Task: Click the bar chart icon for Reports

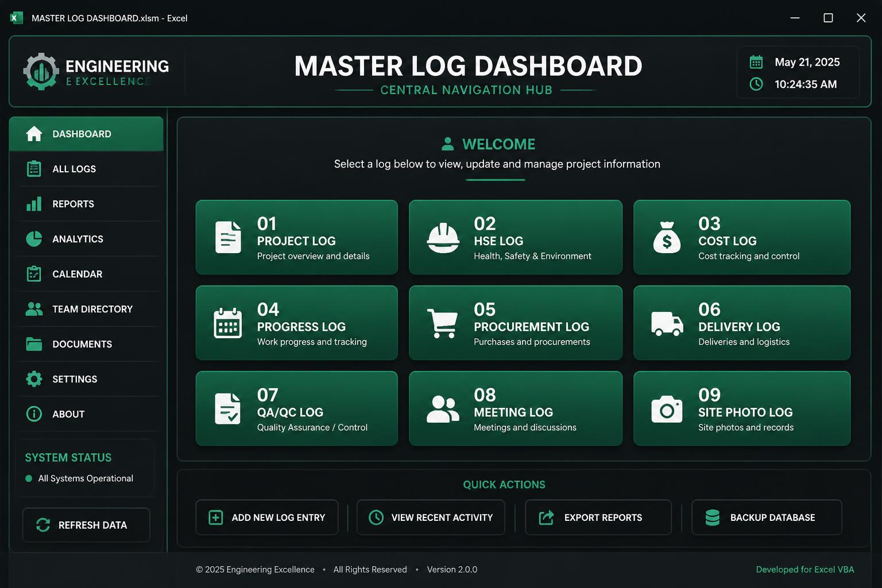Action: 34,204
